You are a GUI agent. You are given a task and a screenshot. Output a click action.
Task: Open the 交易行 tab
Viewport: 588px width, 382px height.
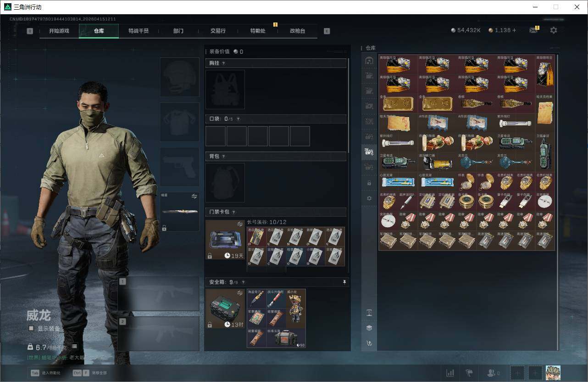[218, 31]
